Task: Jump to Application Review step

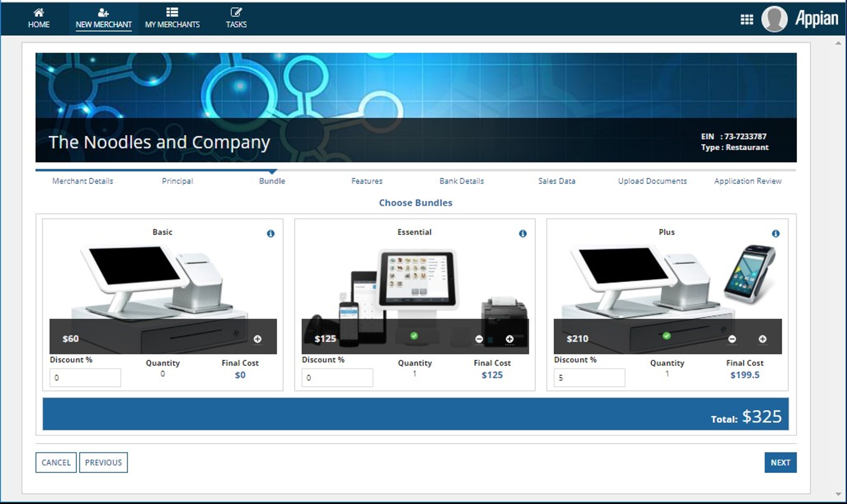Action: (748, 181)
